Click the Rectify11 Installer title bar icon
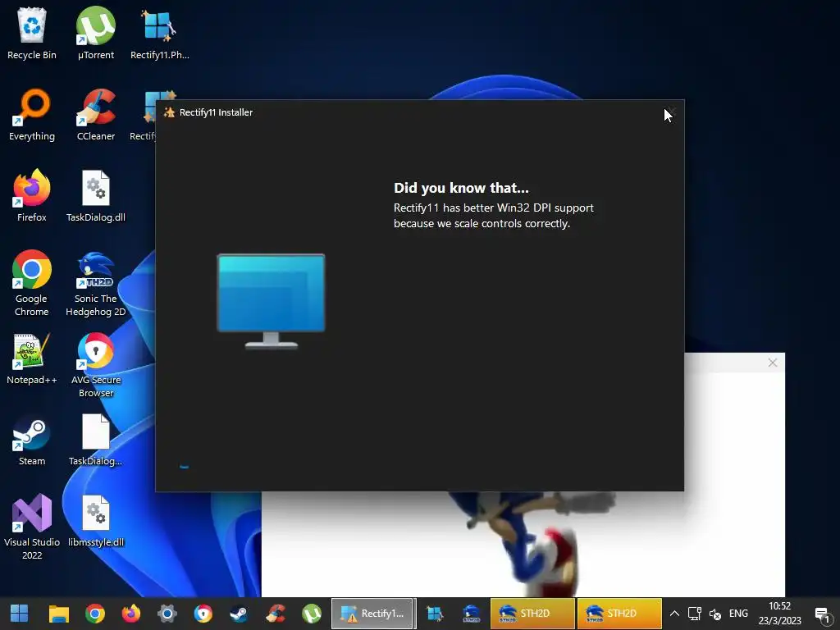This screenshot has width=840, height=630. tap(169, 112)
